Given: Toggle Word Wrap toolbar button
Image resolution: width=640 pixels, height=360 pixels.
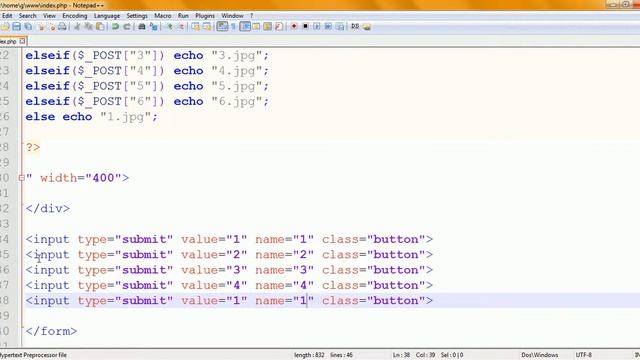Looking at the screenshot, I should tap(222, 27).
